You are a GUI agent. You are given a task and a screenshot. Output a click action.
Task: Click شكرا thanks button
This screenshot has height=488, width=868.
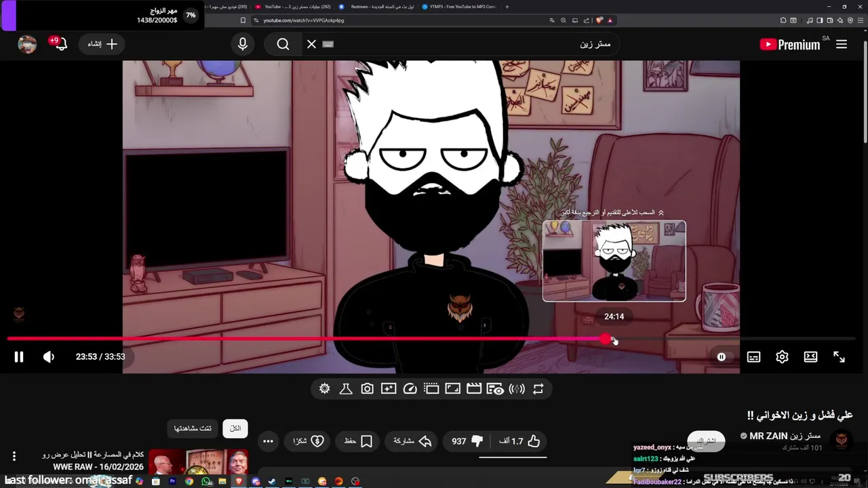[x=308, y=441]
